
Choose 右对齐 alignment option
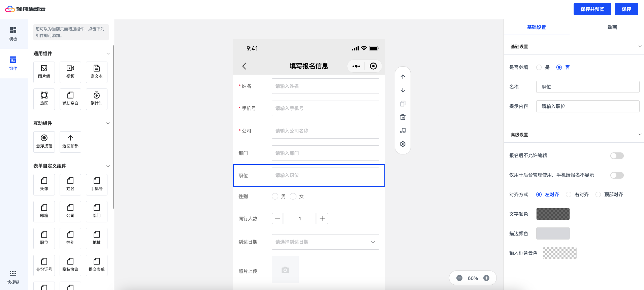[x=569, y=194]
